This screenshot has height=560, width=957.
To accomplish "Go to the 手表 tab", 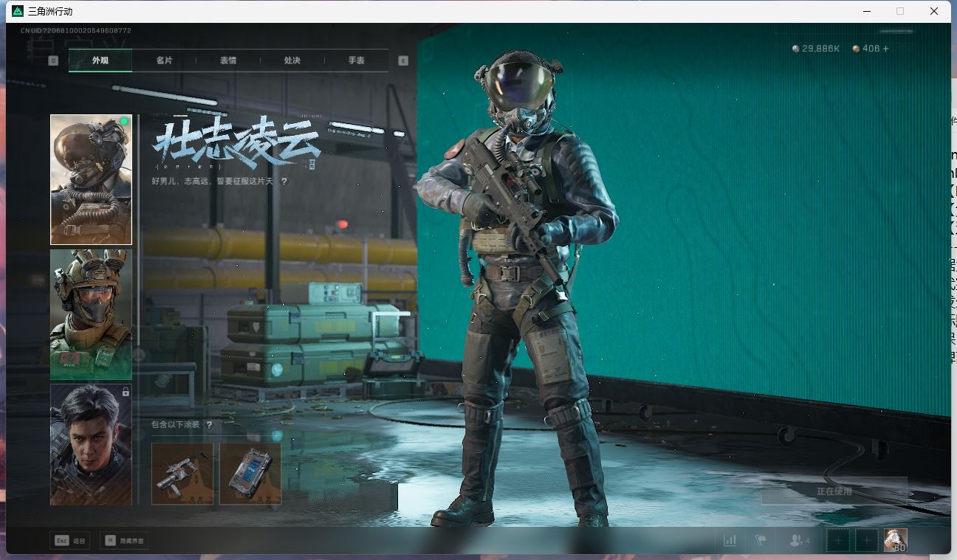I will (357, 61).
